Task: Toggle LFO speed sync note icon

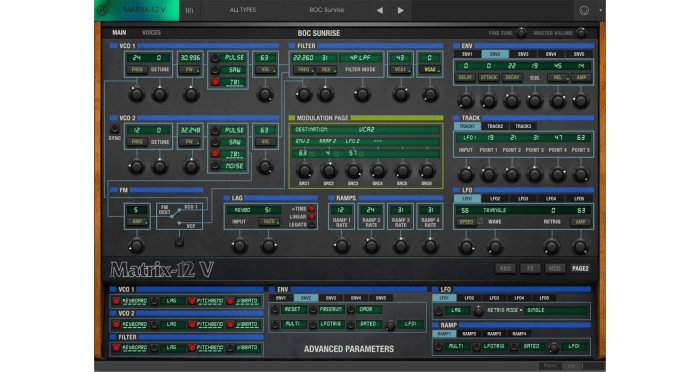Action: click(x=480, y=222)
